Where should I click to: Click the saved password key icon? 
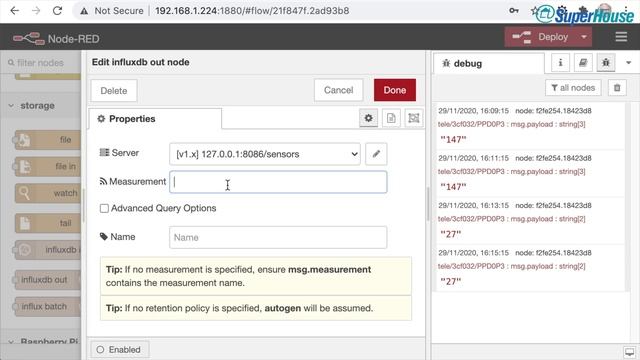(x=514, y=11)
